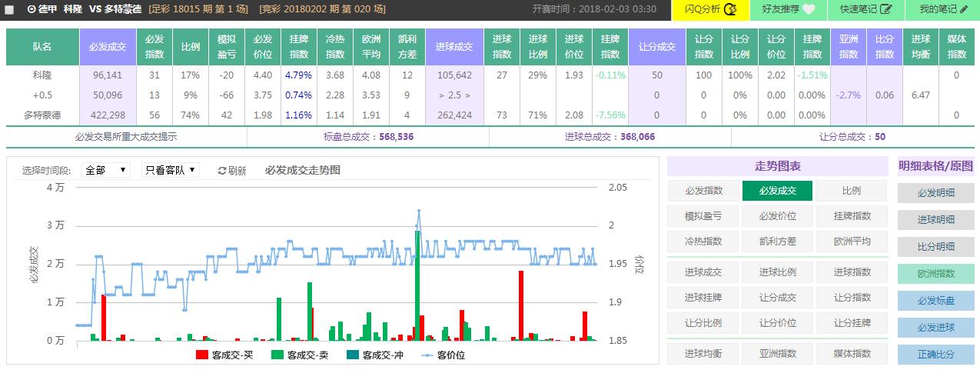980x370 pixels.
Task: Expand the 只看客队 team filter dropdown
Action: pos(171,170)
